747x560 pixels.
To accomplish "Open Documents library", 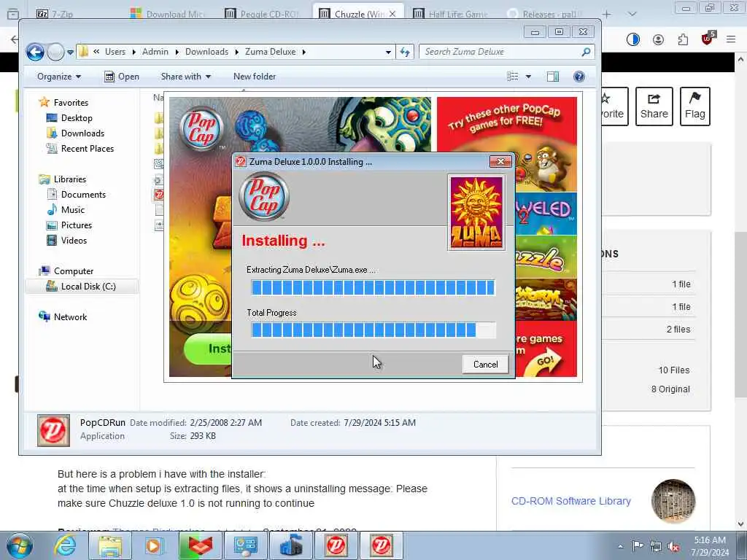I will coord(83,194).
